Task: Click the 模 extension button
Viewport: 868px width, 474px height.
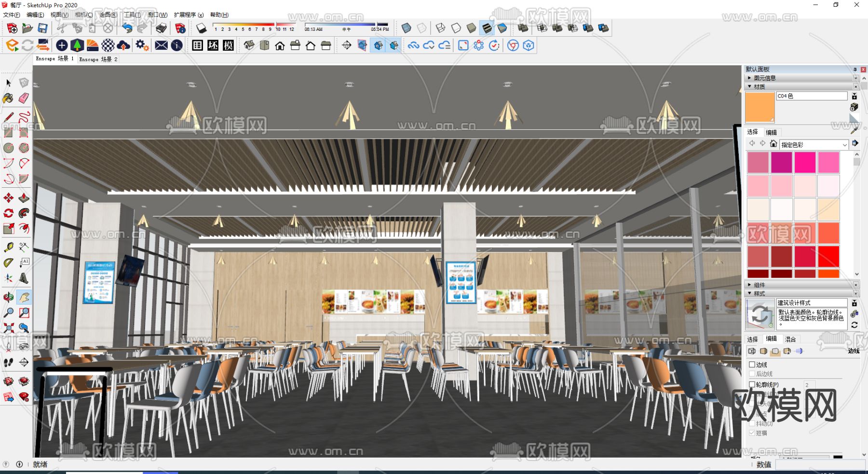Action: click(229, 45)
